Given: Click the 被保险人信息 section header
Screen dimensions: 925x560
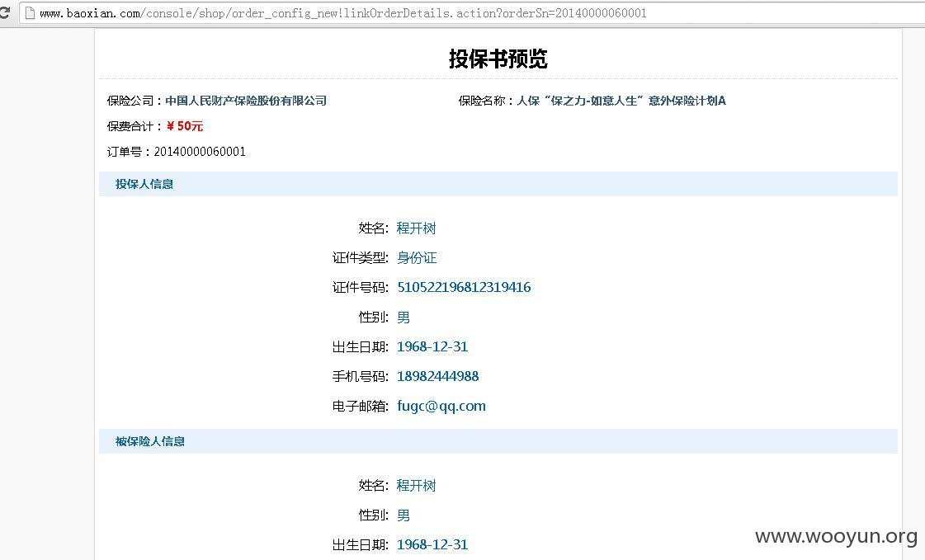Looking at the screenshot, I should 498,441.
